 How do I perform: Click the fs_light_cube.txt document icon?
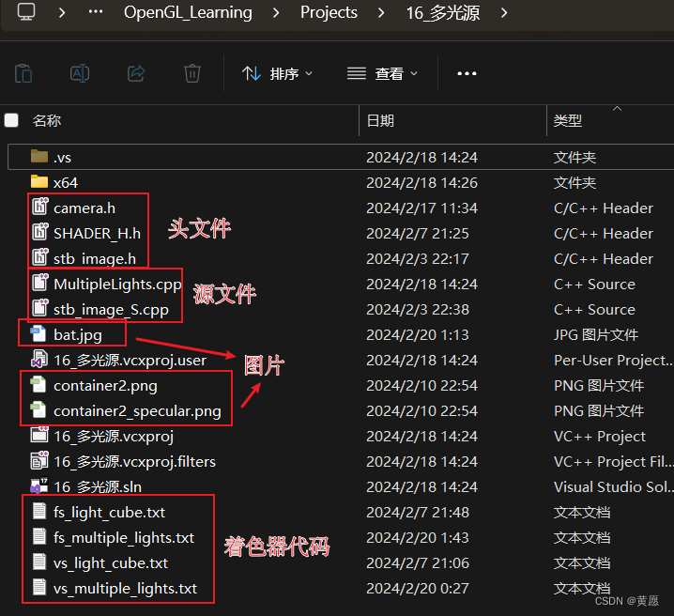point(39,511)
